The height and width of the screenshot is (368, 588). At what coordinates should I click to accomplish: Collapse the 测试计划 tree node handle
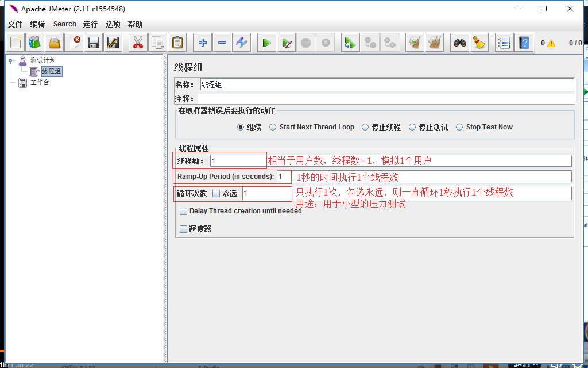coord(10,60)
